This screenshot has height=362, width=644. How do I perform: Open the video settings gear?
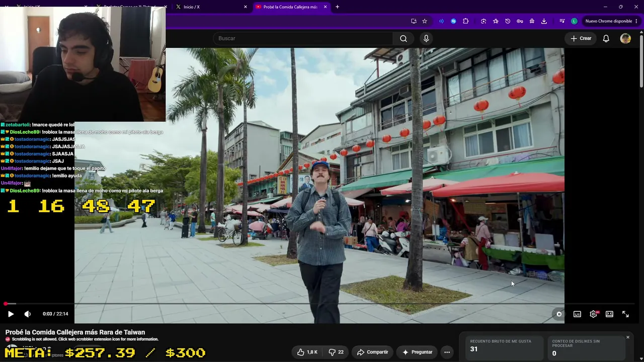tap(594, 314)
